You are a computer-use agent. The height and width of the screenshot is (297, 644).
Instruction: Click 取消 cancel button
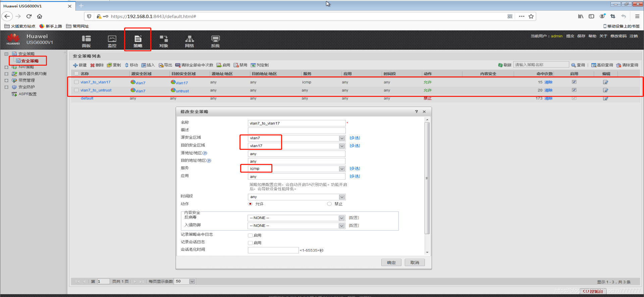tap(415, 262)
